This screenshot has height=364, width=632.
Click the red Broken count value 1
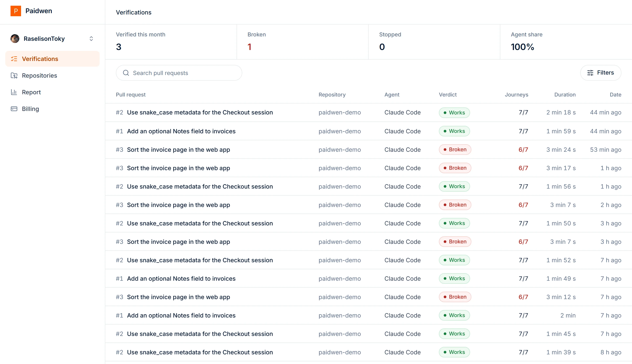coord(250,47)
